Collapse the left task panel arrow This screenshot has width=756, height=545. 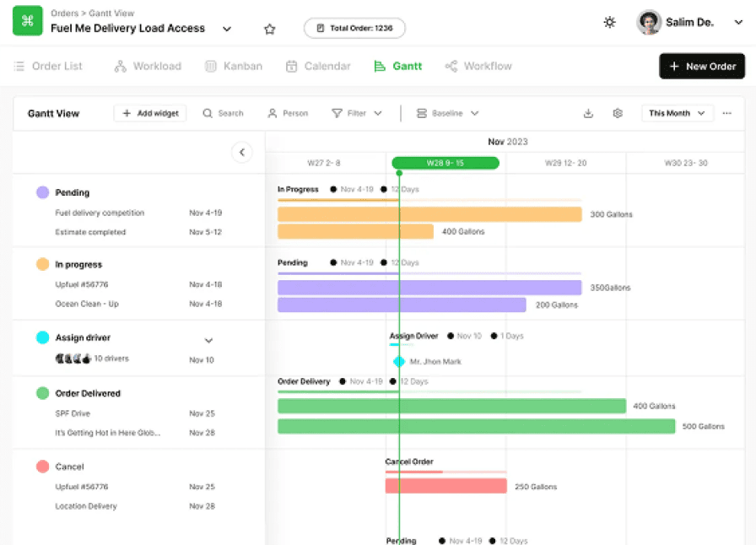pos(242,153)
